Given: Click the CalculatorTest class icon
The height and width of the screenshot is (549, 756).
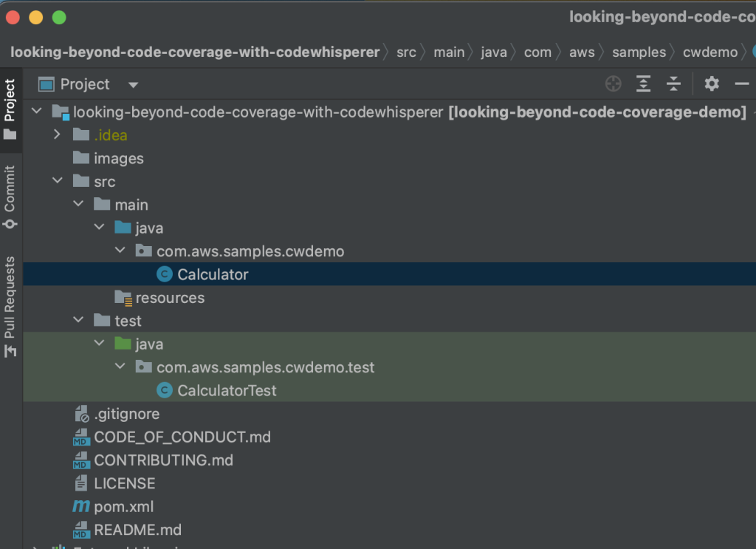Looking at the screenshot, I should pos(163,390).
